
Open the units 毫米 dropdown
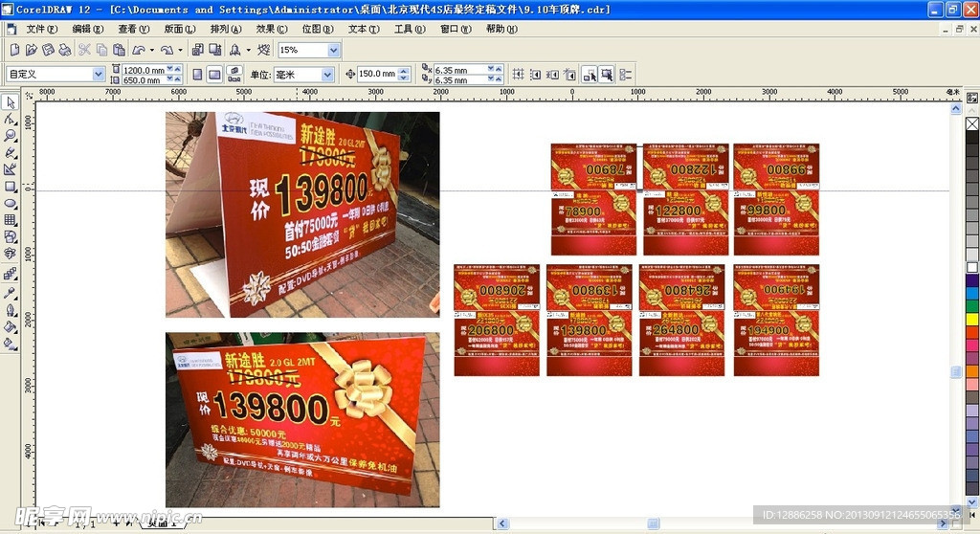tap(327, 75)
